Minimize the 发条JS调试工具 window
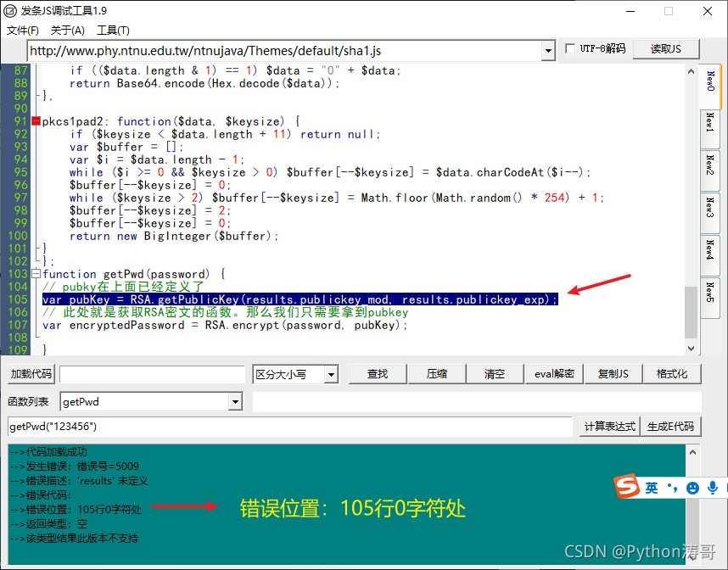This screenshot has width=728, height=570. click(x=630, y=11)
